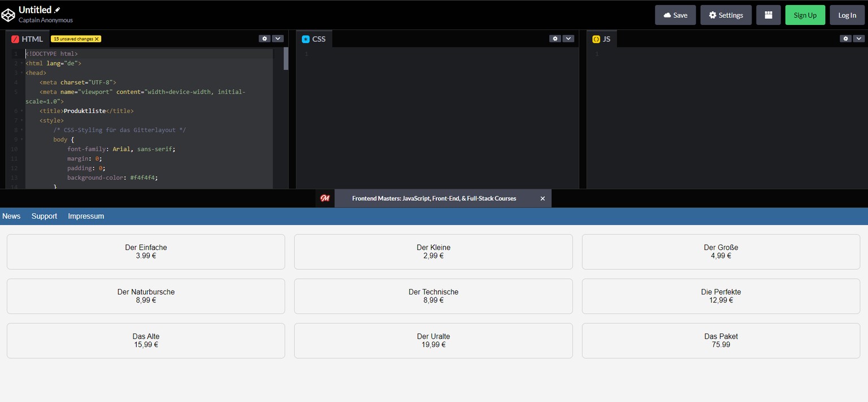868x402 pixels.
Task: Select the Der Große product card
Action: [721, 252]
